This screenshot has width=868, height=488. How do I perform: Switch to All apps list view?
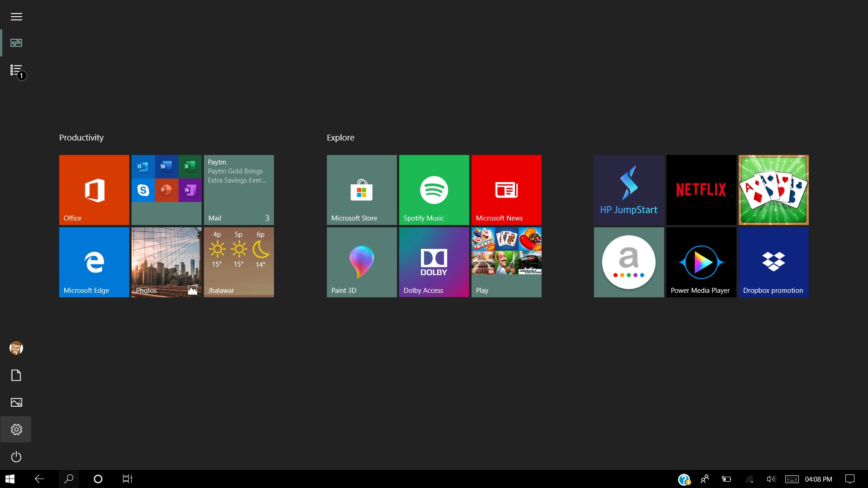pyautogui.click(x=16, y=70)
